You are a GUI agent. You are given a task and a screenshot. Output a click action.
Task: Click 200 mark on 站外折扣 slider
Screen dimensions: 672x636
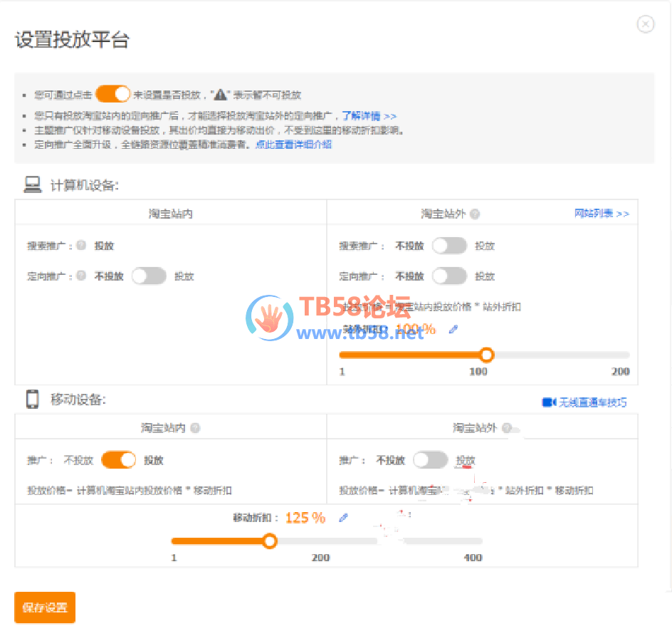pos(621,371)
